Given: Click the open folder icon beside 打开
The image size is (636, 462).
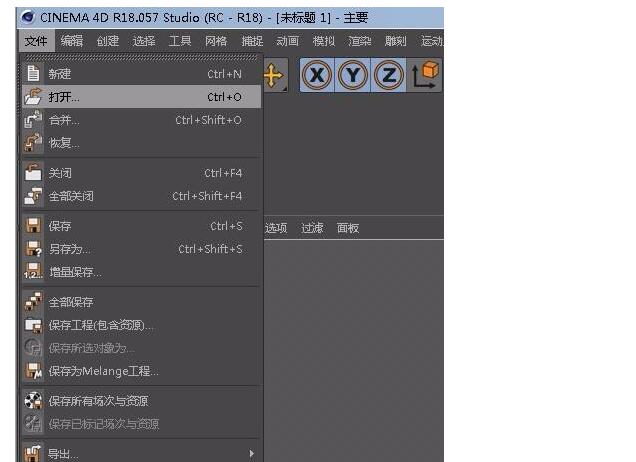Looking at the screenshot, I should click(x=33, y=97).
